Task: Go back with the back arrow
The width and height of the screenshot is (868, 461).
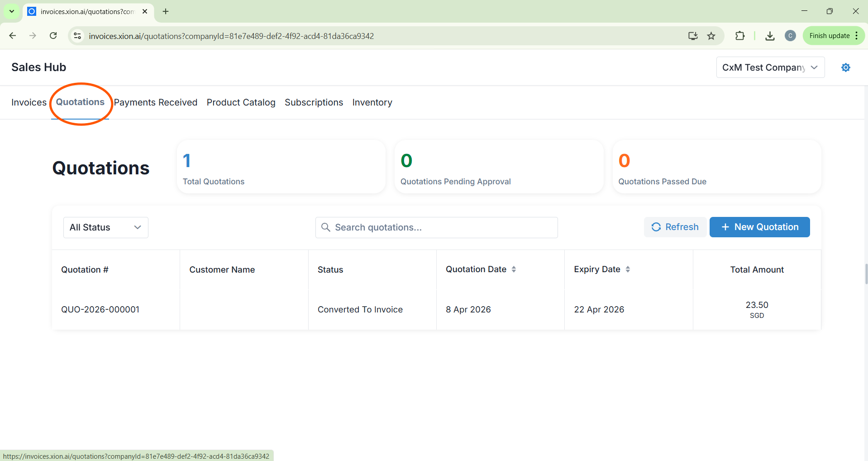Action: click(x=13, y=36)
